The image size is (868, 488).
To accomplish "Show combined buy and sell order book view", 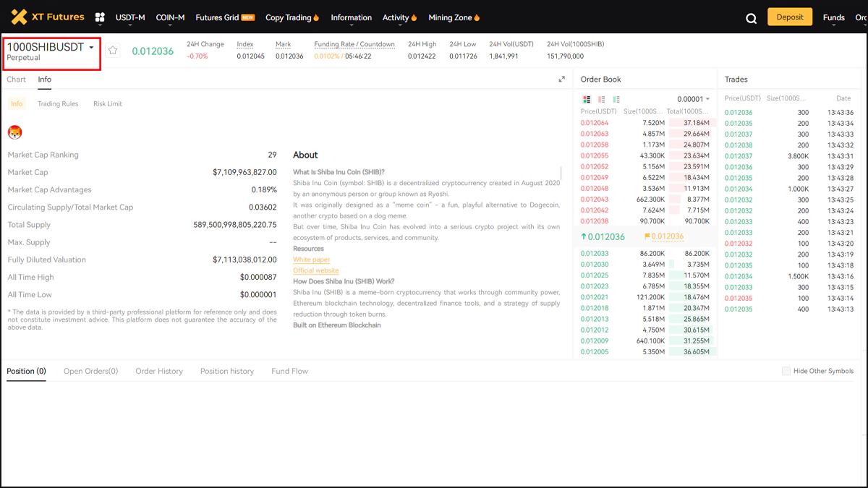I will 587,99.
